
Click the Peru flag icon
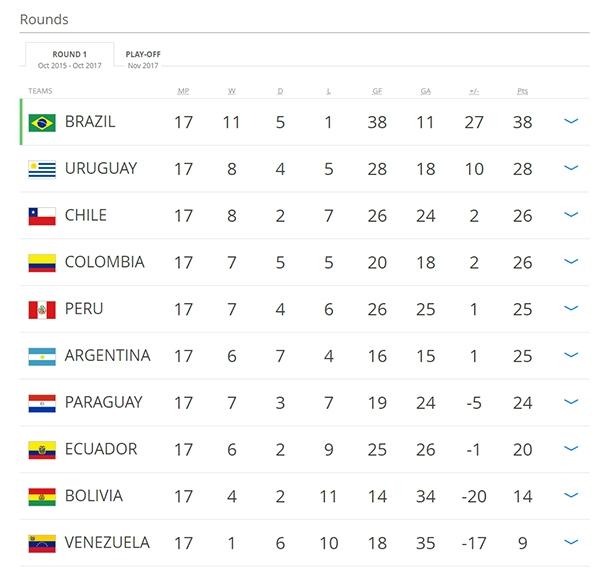(42, 310)
